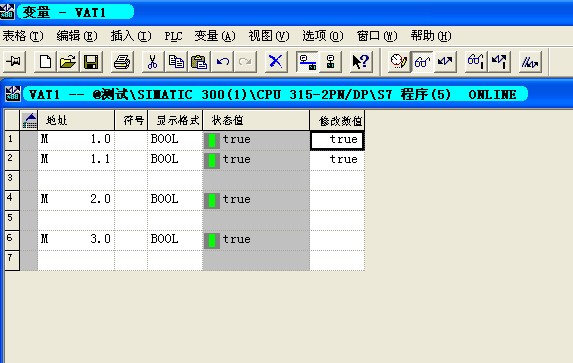Select row header number 3
The width and height of the screenshot is (573, 363).
[x=12, y=180]
